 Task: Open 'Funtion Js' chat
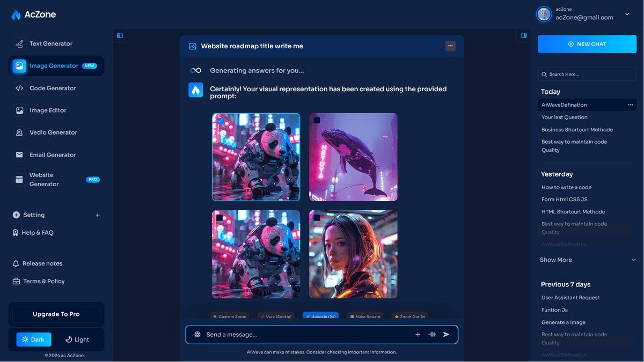pos(554,310)
